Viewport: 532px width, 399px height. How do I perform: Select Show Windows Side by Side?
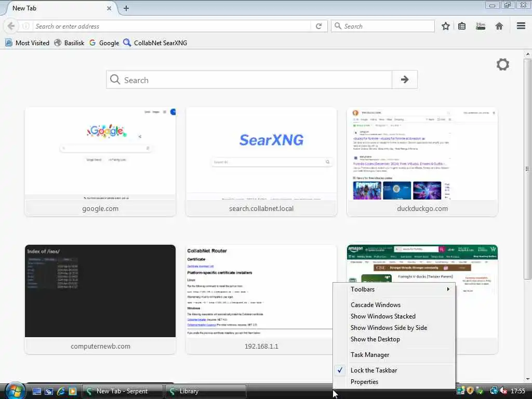click(394, 328)
